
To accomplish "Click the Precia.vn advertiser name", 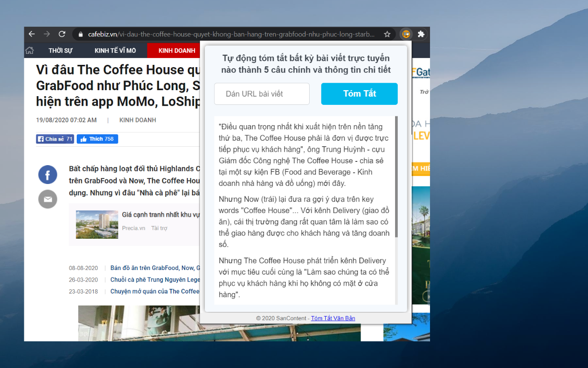I will click(134, 228).
